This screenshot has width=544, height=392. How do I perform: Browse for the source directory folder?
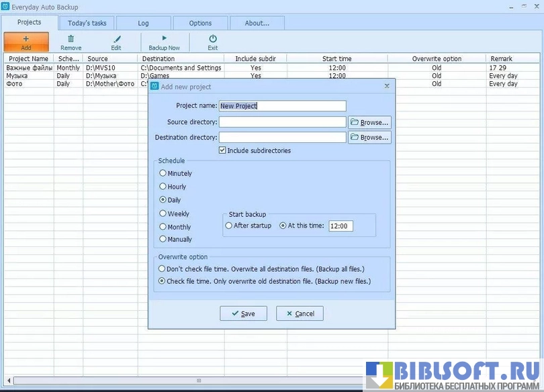tap(369, 122)
